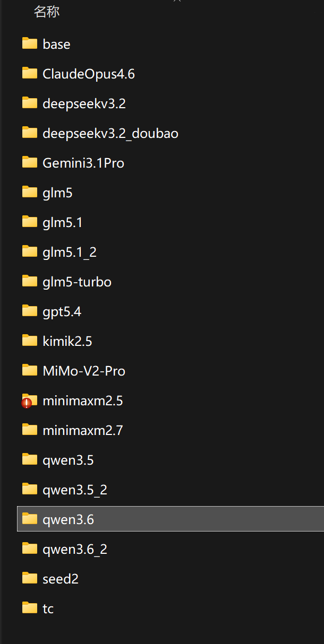Click the base folder icon
The height and width of the screenshot is (644, 324).
pyautogui.click(x=30, y=43)
